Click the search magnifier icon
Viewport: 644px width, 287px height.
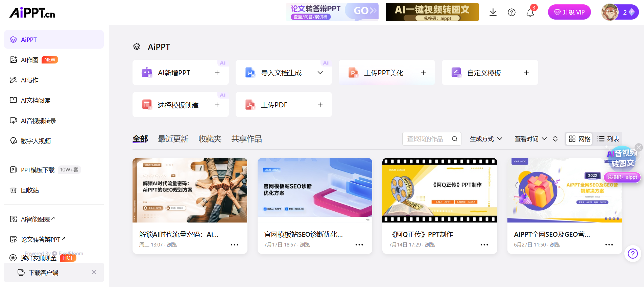[x=455, y=139]
